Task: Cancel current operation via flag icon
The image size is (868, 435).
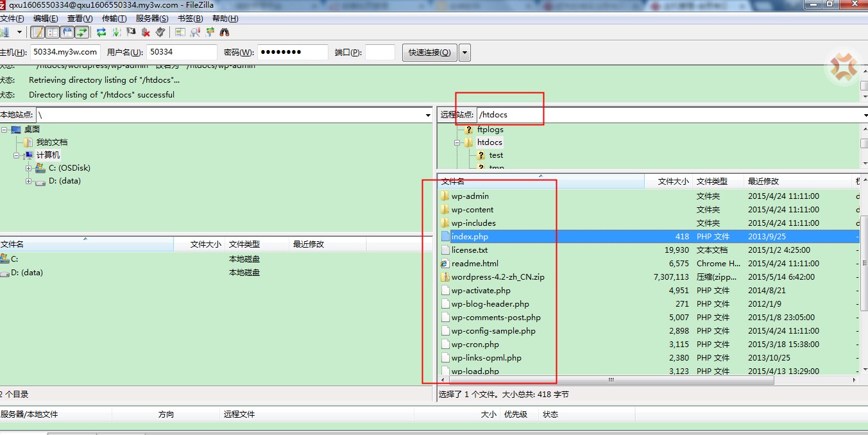Action: click(x=131, y=32)
